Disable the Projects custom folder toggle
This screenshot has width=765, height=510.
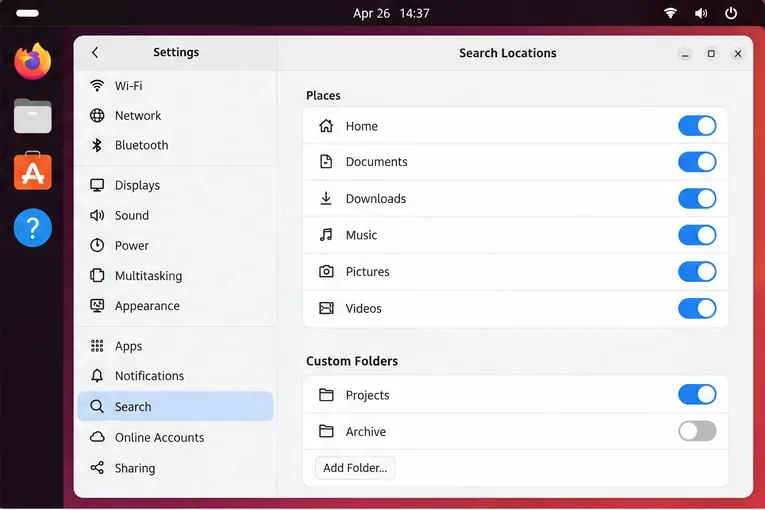pos(697,394)
